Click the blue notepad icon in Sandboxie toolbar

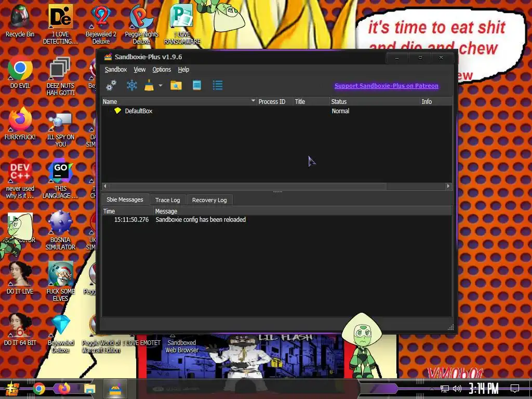point(197,85)
